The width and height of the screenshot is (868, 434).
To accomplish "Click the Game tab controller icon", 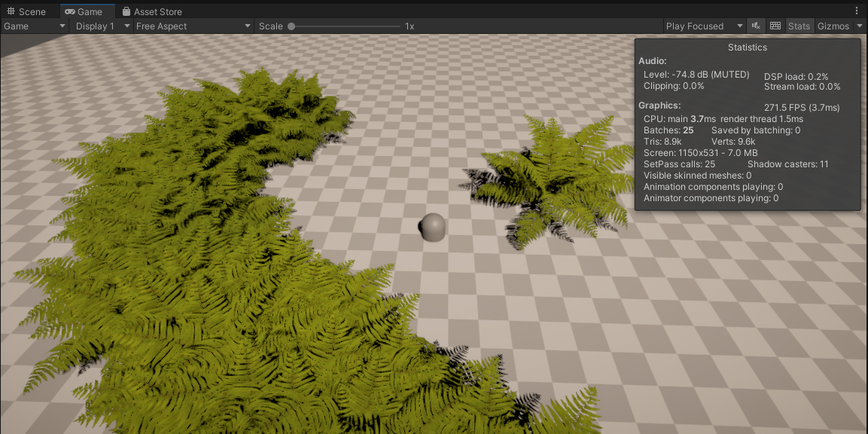I will [70, 11].
